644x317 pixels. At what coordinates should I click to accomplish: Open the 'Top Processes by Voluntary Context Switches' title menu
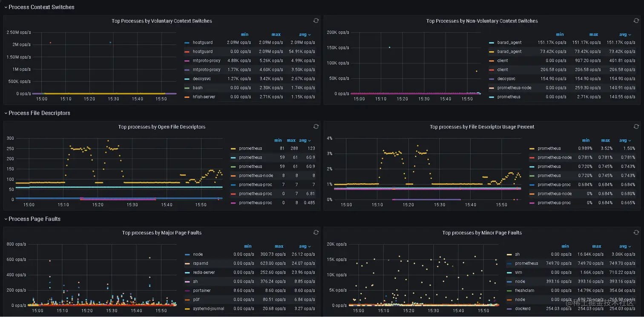click(x=162, y=21)
